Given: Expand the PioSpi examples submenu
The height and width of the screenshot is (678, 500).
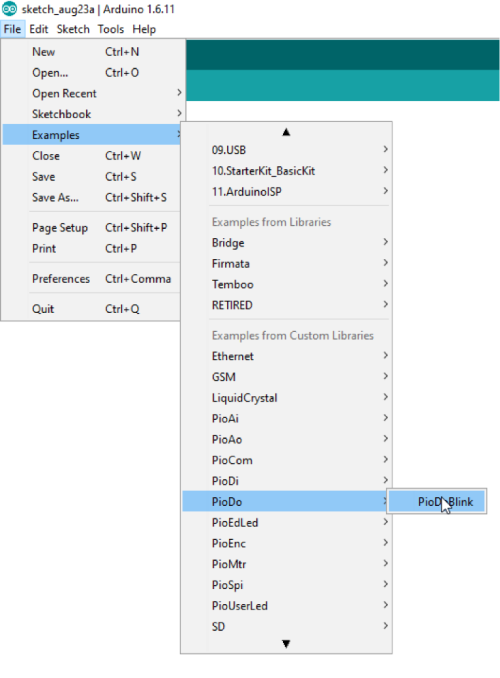Looking at the screenshot, I should (286, 585).
